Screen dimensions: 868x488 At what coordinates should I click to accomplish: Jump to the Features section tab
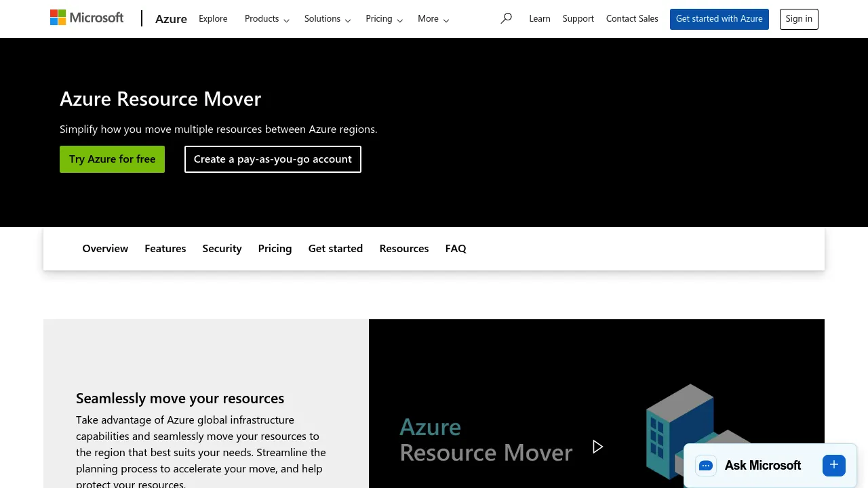[165, 249]
